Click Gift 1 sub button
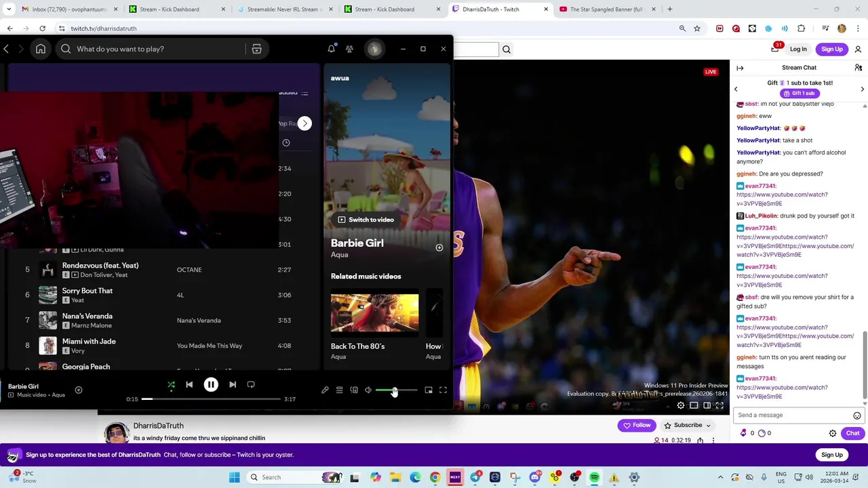The width and height of the screenshot is (868, 488). (800, 94)
